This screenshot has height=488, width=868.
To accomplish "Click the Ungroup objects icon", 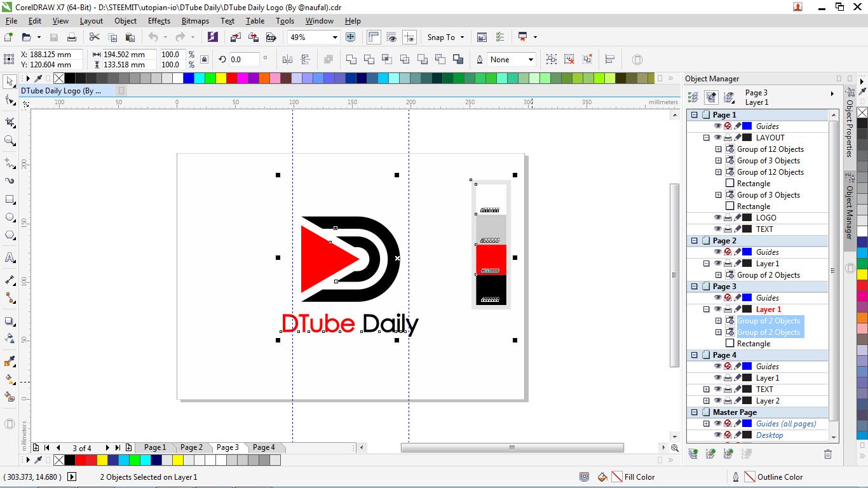I will 569,59.
